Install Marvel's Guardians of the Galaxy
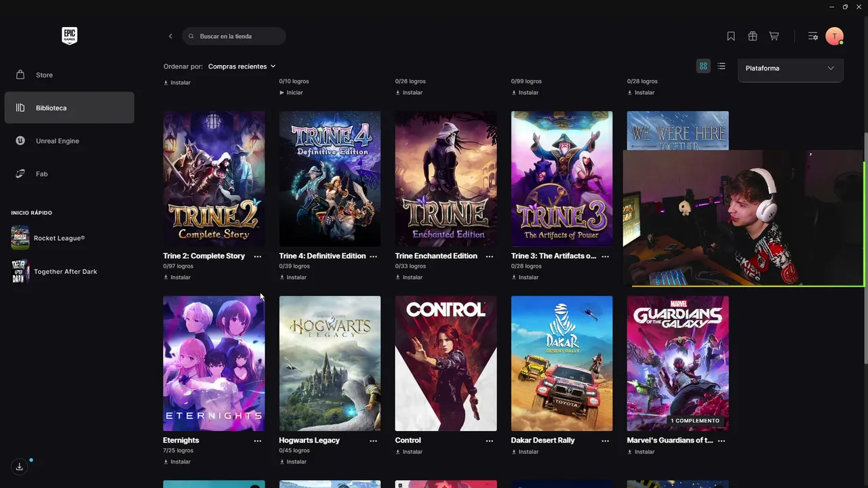Viewport: 868px width, 488px height. pyautogui.click(x=641, y=451)
